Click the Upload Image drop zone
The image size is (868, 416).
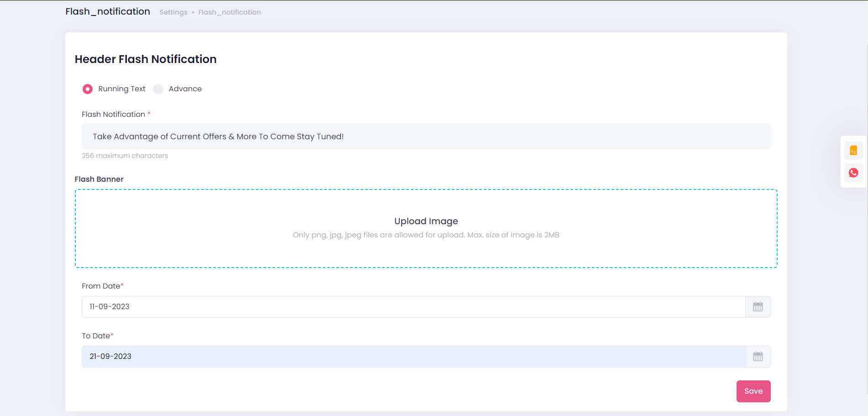[426, 228]
